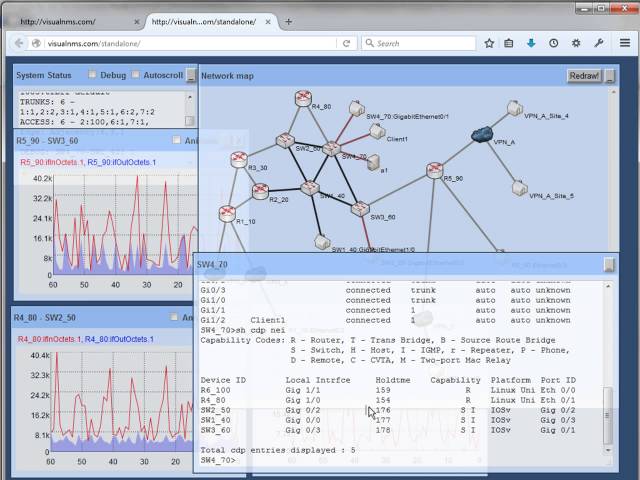This screenshot has height=480, width=640.
Task: Enable the Debug checkbox
Action: click(x=93, y=75)
